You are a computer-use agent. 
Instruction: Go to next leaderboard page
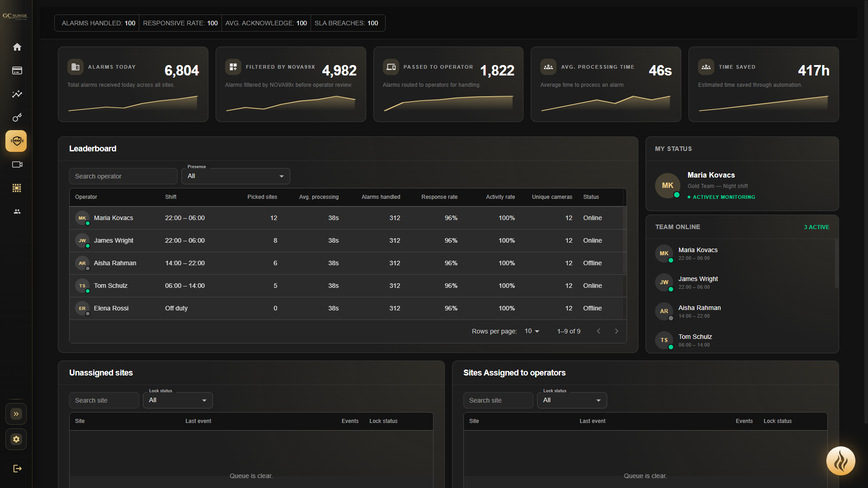tap(617, 331)
